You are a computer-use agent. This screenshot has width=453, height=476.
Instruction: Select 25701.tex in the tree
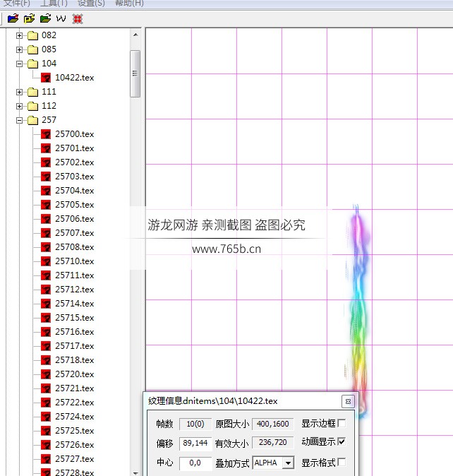75,148
